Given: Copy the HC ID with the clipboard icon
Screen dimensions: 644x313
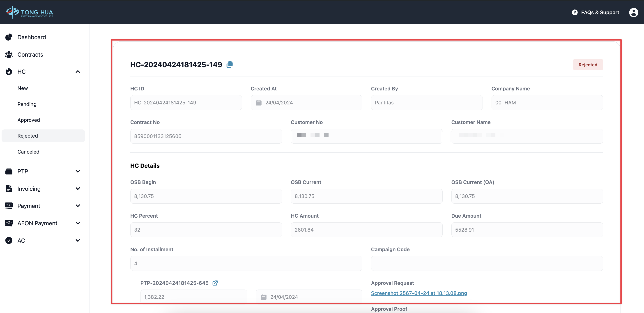Looking at the screenshot, I should point(230,64).
